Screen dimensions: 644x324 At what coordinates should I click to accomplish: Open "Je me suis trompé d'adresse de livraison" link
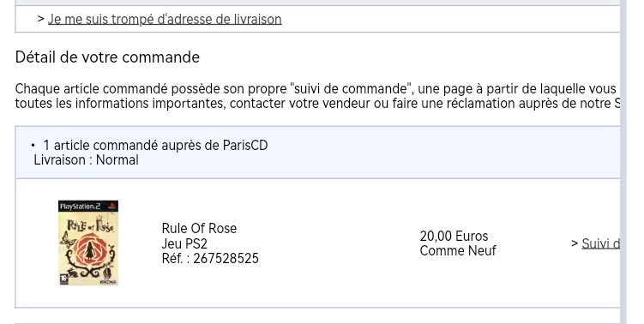point(165,20)
